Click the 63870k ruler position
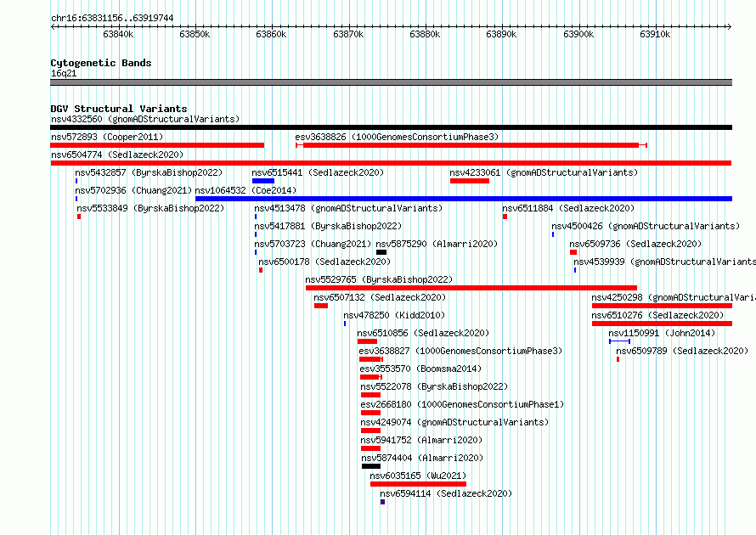This screenshot has width=756, height=535. [348, 34]
